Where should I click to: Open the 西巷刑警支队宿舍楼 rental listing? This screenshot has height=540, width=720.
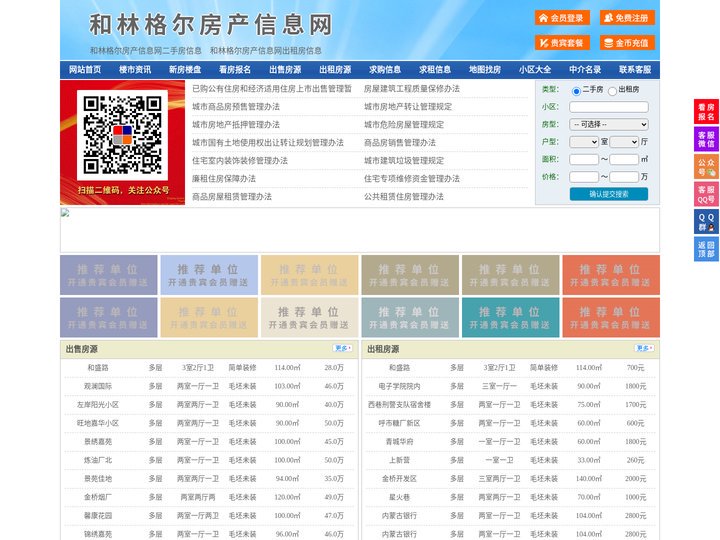tap(399, 405)
